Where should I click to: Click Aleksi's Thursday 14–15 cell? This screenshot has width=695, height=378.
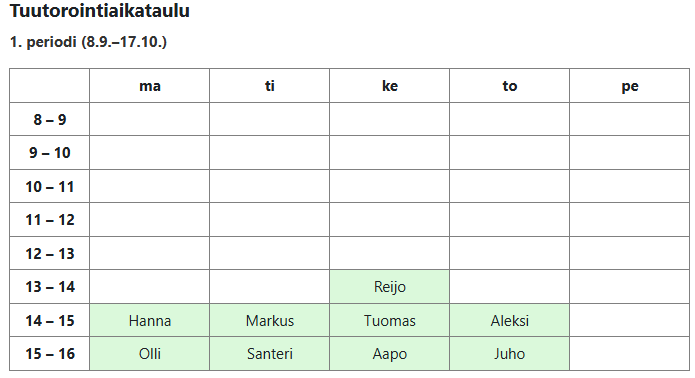point(509,320)
